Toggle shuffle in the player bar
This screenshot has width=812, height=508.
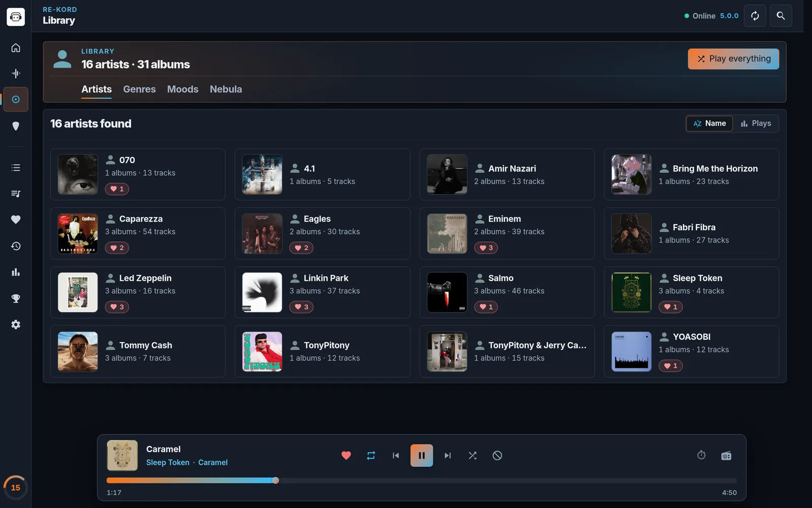coord(472,456)
